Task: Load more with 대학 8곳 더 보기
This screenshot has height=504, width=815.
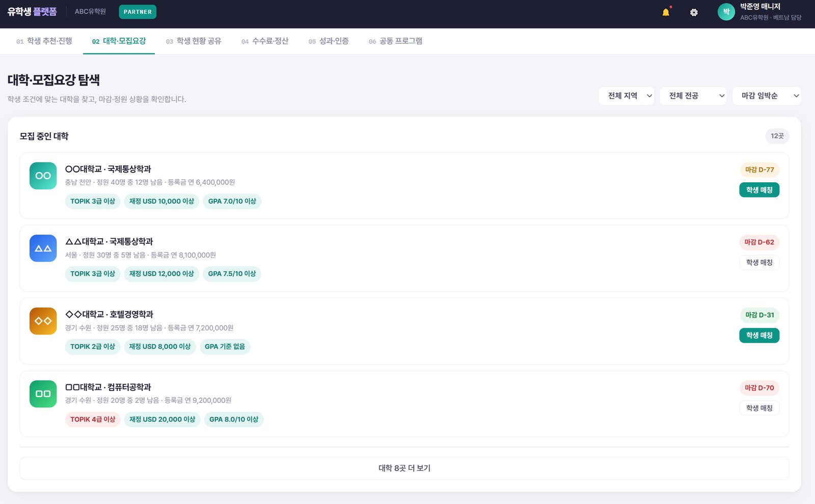Action: pos(404,468)
